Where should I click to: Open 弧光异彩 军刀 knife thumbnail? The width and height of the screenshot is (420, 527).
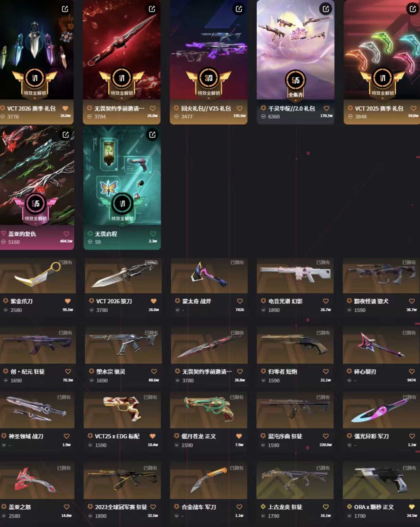point(381,410)
